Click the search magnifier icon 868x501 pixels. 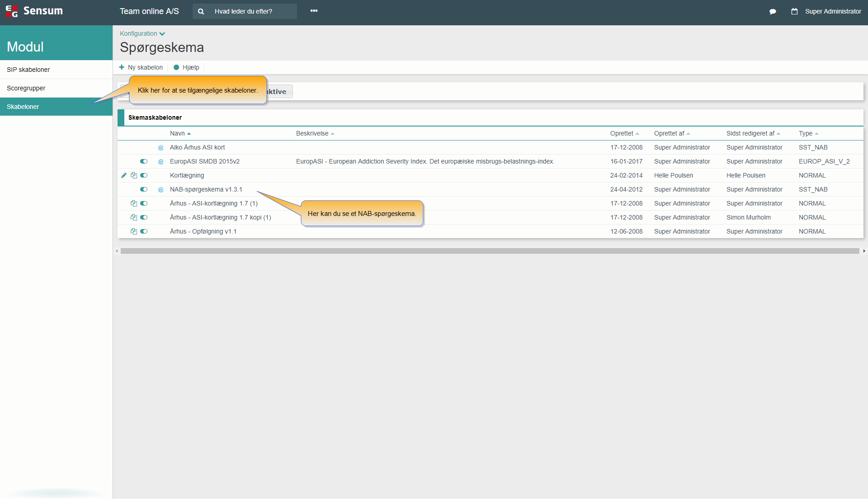click(x=201, y=11)
